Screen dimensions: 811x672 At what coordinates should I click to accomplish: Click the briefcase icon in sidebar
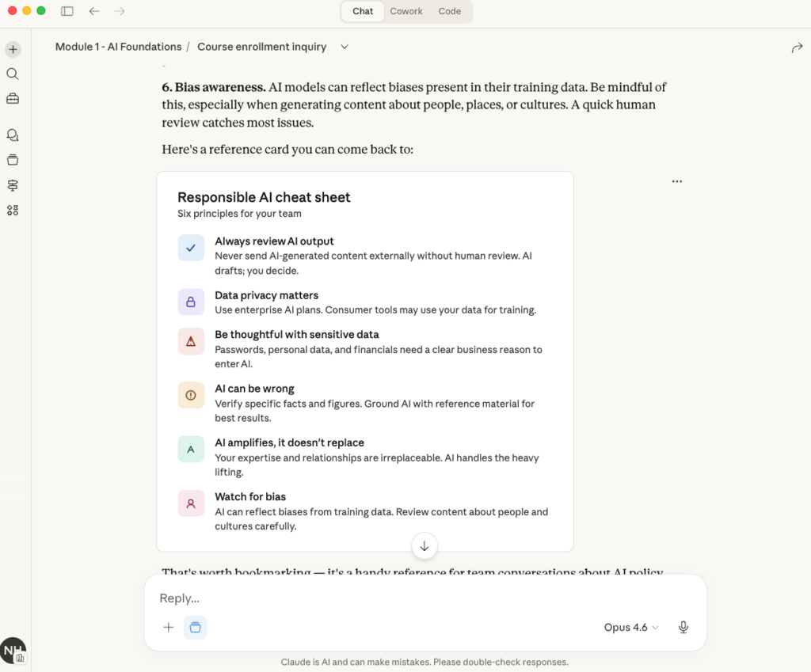13,99
